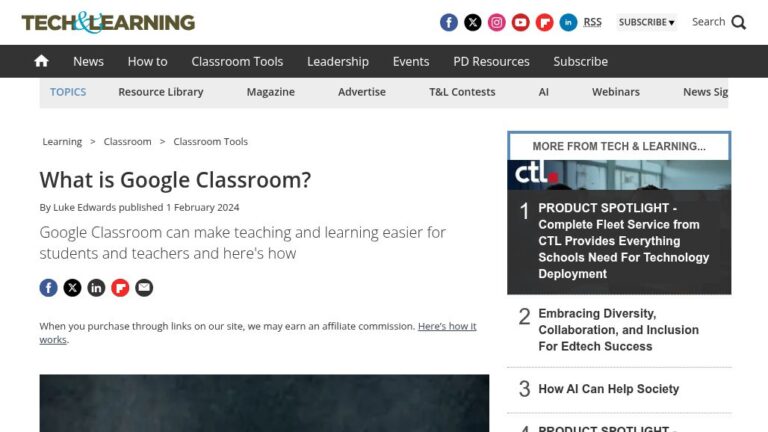Click the Learning breadcrumb
Screen dimensions: 768x432
(62, 142)
